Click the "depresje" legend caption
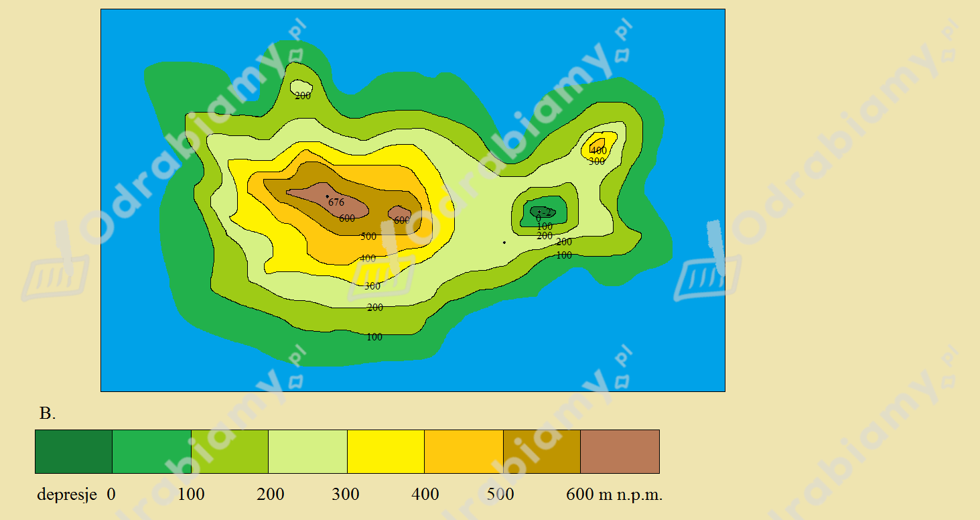This screenshot has width=980, height=520. click(x=67, y=495)
